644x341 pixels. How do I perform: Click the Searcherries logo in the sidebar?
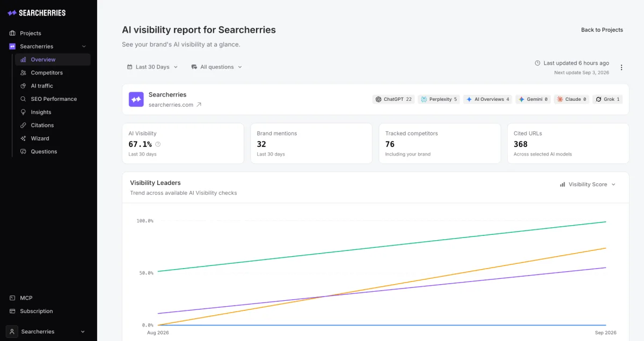[x=36, y=13]
